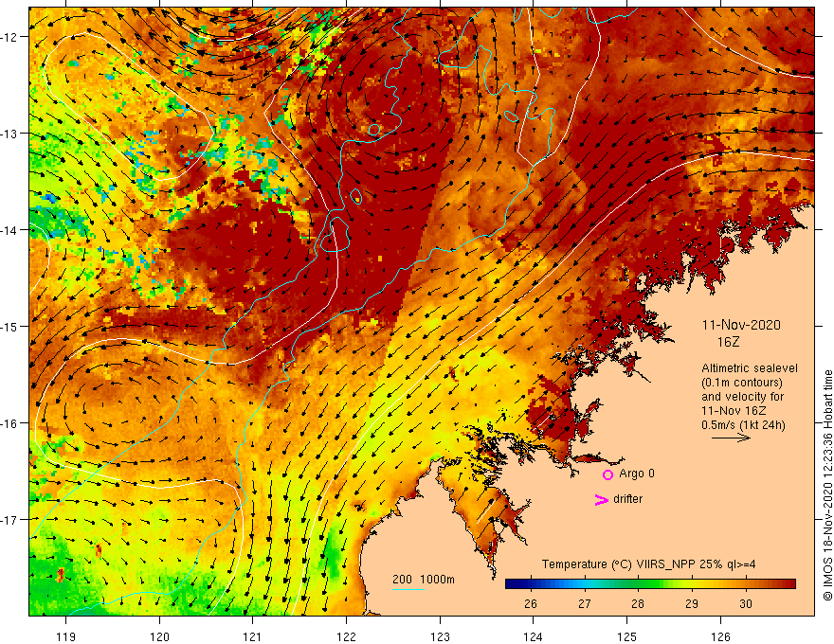Screen dimensions: 834x644
Task: Click the longitude axis label 123
Action: pos(440,636)
